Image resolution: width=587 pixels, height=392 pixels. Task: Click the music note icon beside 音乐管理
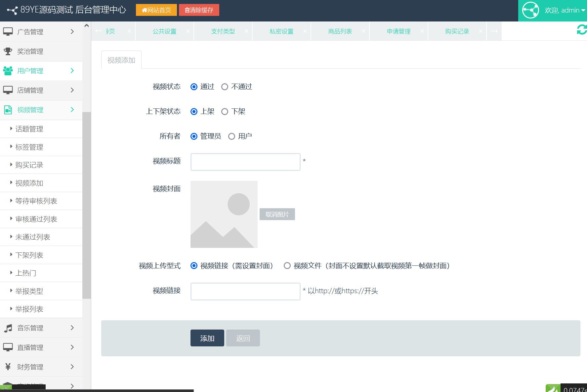click(8, 328)
